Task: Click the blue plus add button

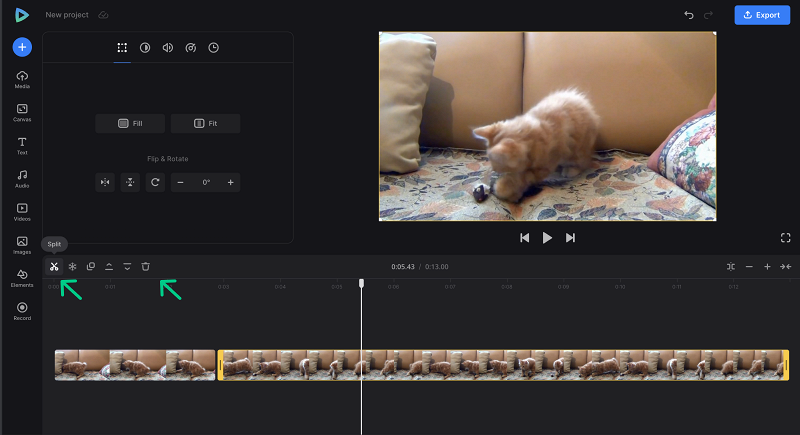Action: click(22, 47)
